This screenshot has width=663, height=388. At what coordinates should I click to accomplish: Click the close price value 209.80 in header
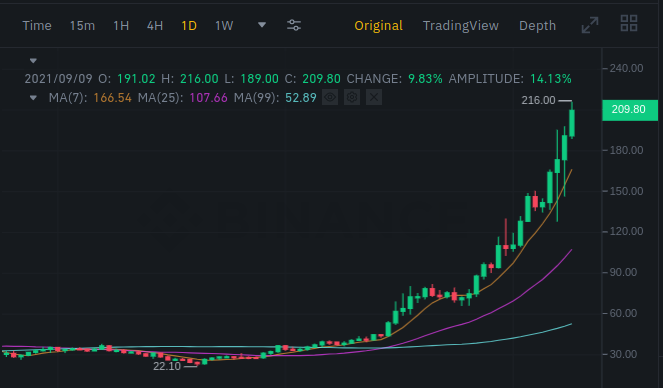pos(321,79)
